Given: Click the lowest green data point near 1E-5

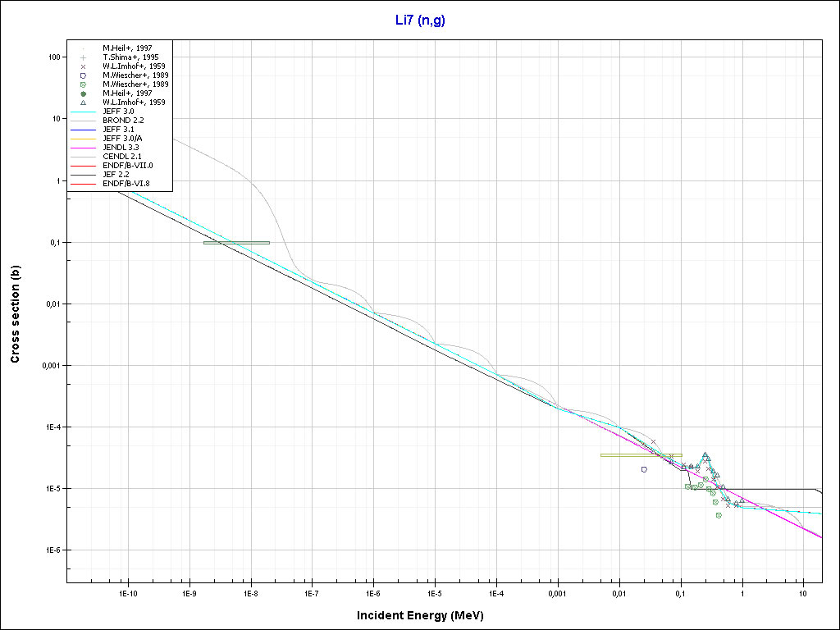Looking at the screenshot, I should pos(718,515).
